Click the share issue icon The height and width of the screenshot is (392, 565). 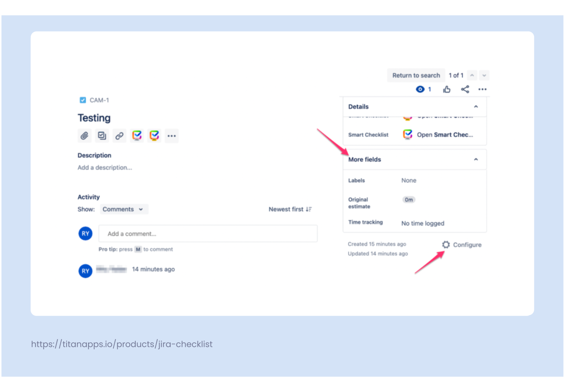coord(465,89)
